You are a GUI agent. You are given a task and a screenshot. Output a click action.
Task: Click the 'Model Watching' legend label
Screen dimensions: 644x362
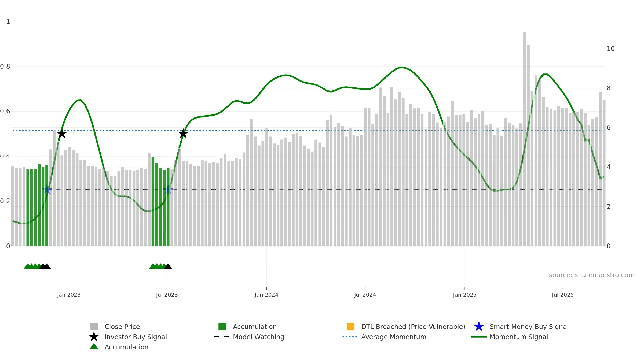(x=258, y=337)
